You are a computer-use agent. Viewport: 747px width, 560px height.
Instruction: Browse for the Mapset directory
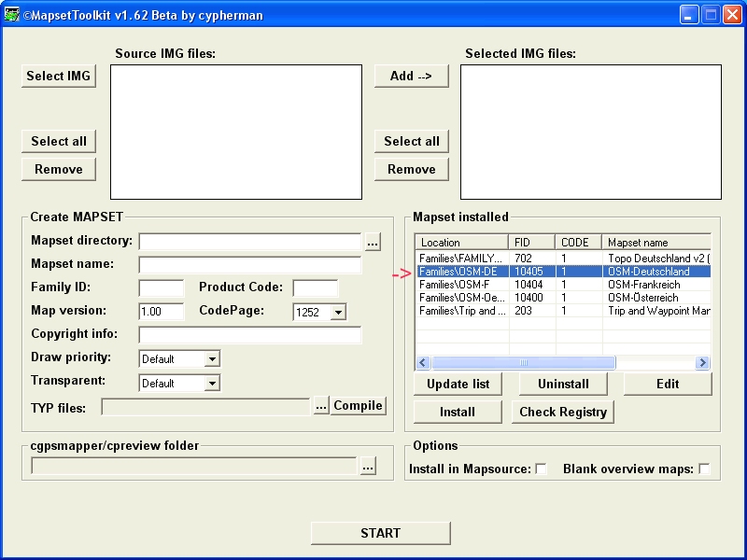373,243
